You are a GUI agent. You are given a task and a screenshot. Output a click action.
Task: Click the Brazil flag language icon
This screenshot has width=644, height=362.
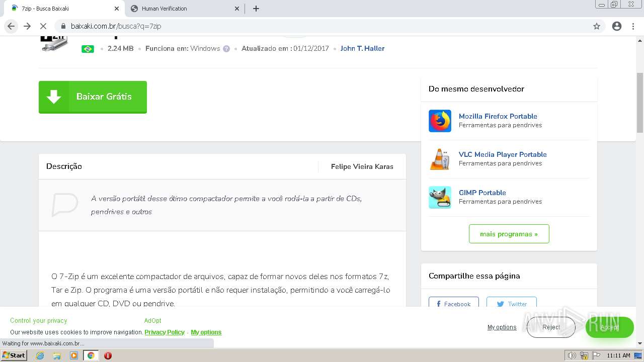click(88, 49)
